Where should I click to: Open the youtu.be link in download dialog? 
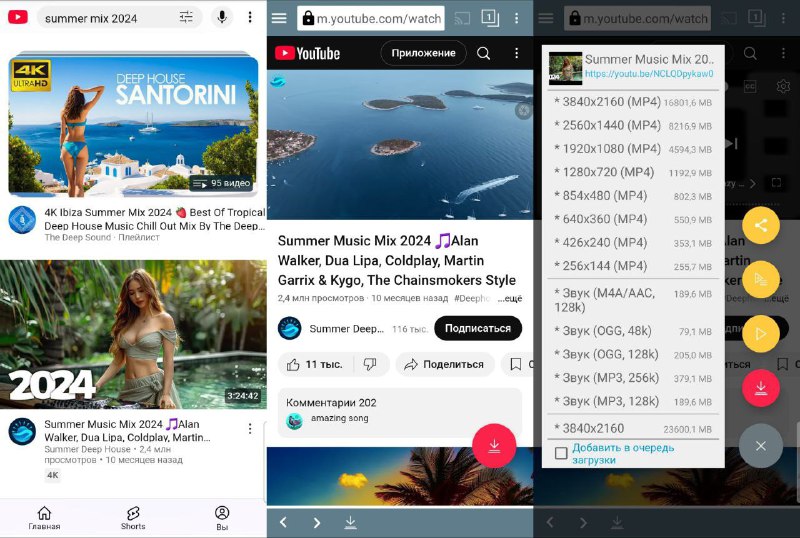click(x=649, y=74)
